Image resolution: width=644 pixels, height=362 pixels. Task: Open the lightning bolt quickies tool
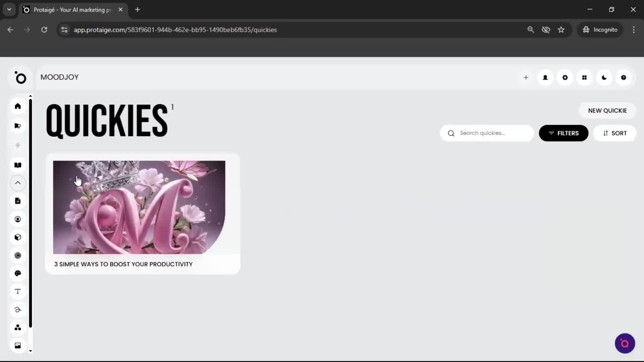17,145
